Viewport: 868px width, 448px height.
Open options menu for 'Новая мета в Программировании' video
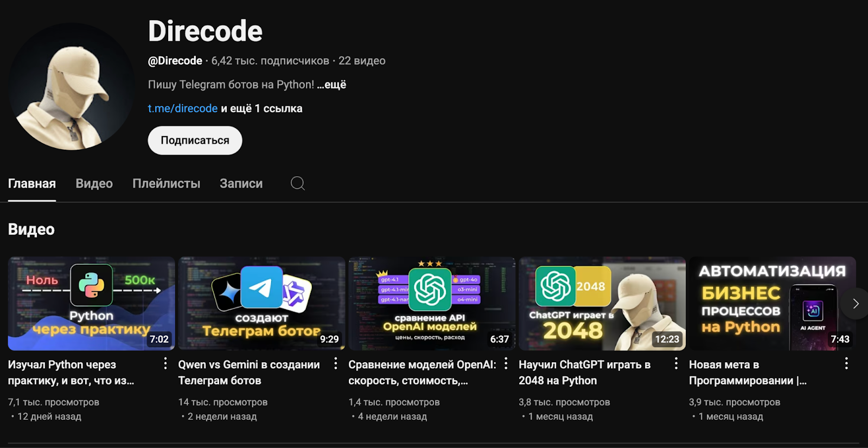(846, 363)
